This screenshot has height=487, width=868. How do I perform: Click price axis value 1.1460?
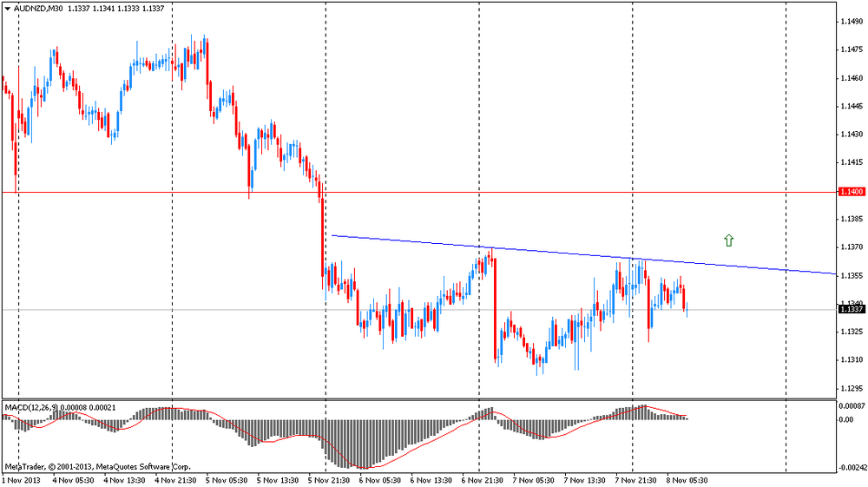pyautogui.click(x=852, y=78)
